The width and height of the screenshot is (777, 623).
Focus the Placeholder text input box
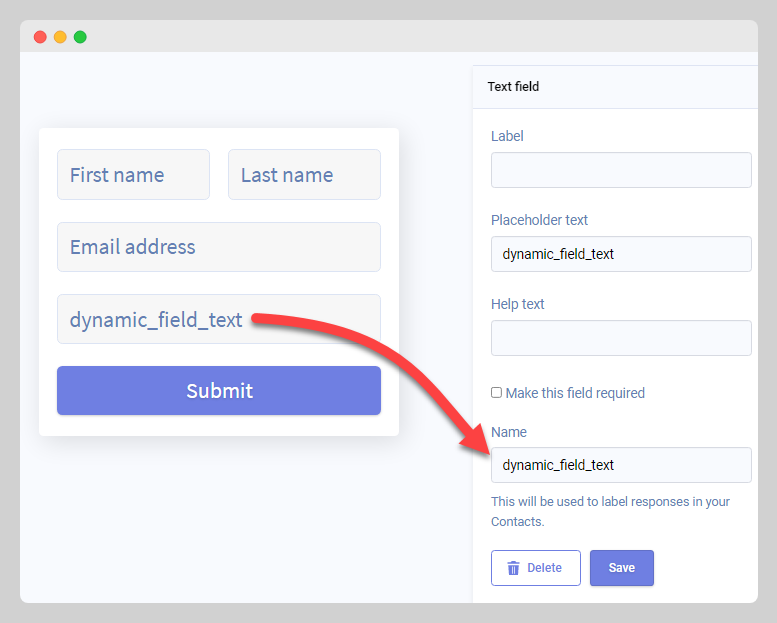click(x=620, y=254)
